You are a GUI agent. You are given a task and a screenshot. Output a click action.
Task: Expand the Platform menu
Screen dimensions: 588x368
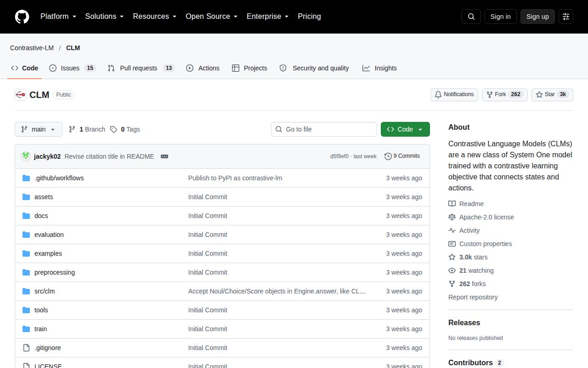pos(58,17)
